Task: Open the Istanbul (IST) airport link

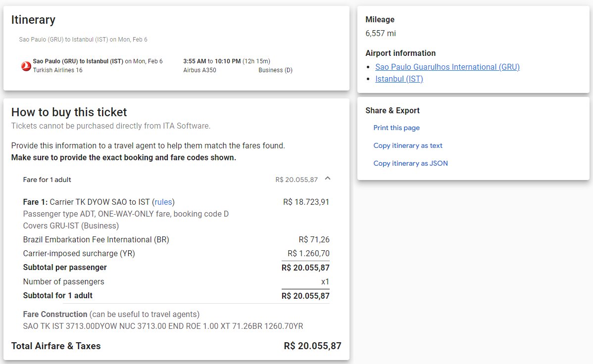Action: pyautogui.click(x=399, y=79)
